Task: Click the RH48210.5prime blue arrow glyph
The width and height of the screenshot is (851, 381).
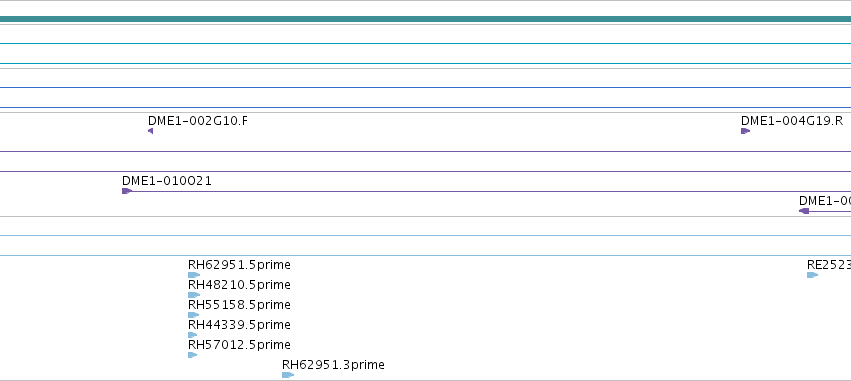Action: pyautogui.click(x=194, y=295)
